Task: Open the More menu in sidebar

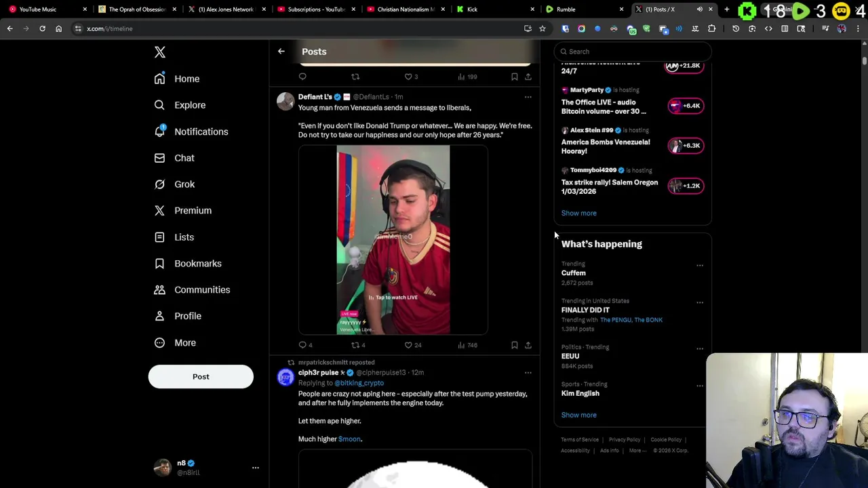Action: [175, 343]
